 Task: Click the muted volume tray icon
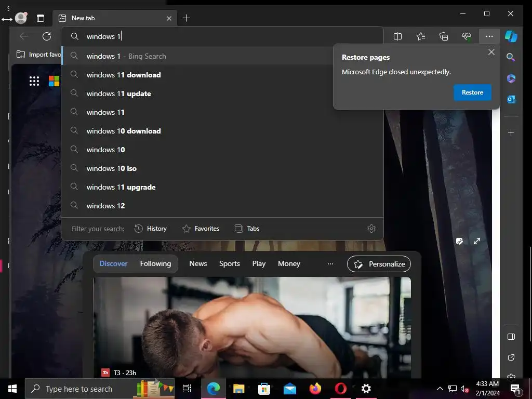[464, 389]
